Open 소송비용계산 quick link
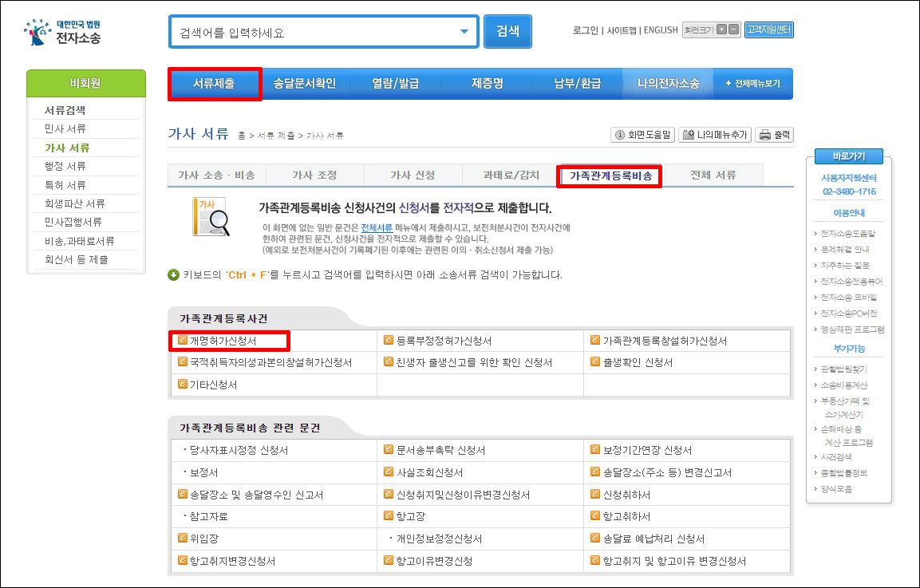Viewport: 920px width, 588px height. click(x=843, y=385)
